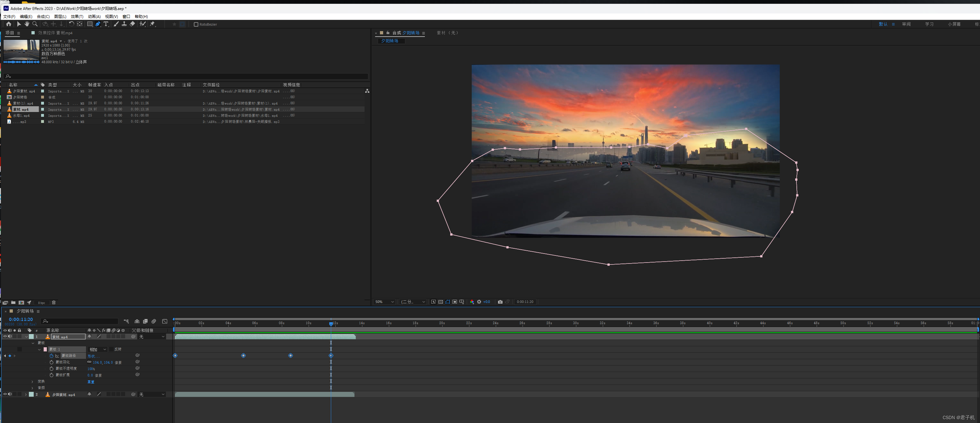Select the Puppet Pin tool
The width and height of the screenshot is (980, 423).
(152, 24)
